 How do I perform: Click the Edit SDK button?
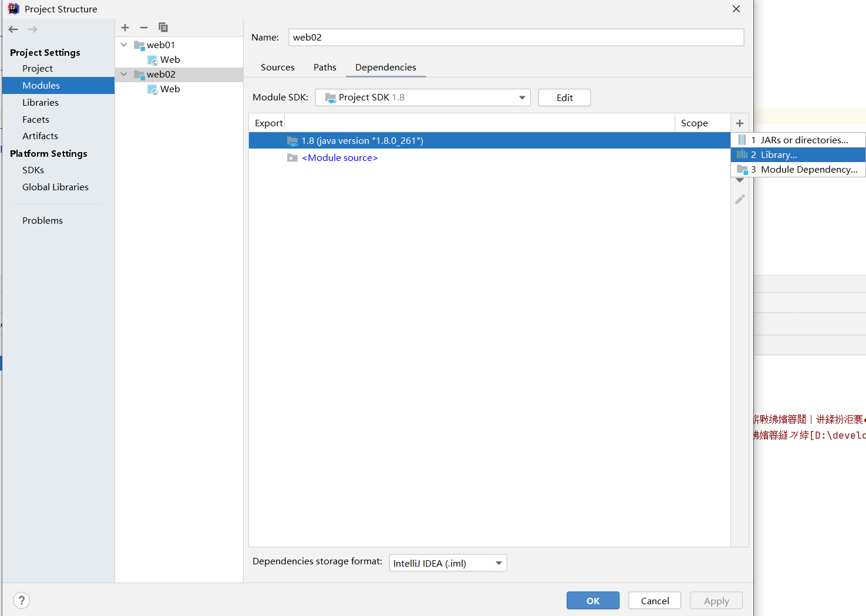(564, 97)
